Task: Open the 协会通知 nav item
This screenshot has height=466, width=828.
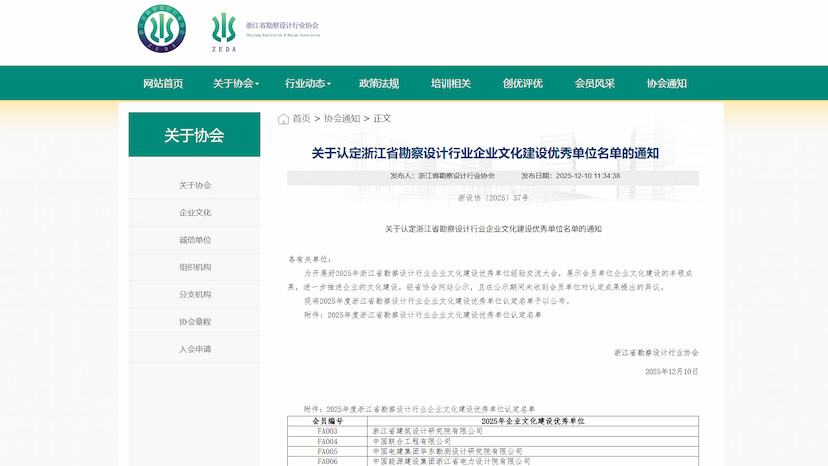Action: coord(666,83)
